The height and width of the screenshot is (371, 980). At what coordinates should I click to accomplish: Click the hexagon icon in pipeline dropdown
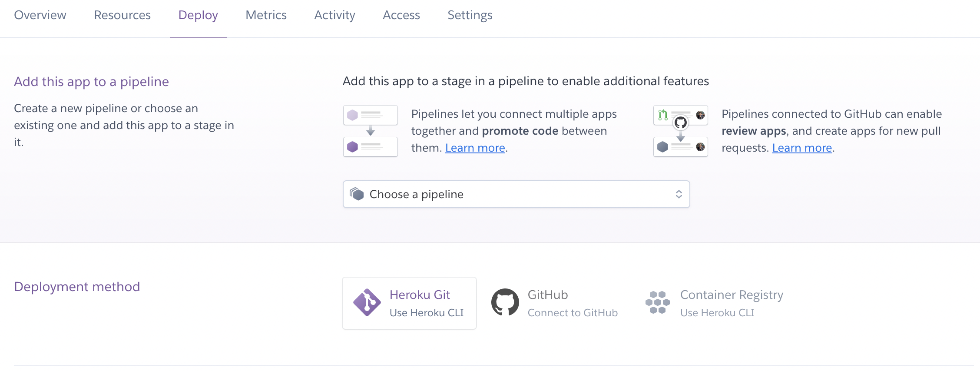tap(357, 194)
